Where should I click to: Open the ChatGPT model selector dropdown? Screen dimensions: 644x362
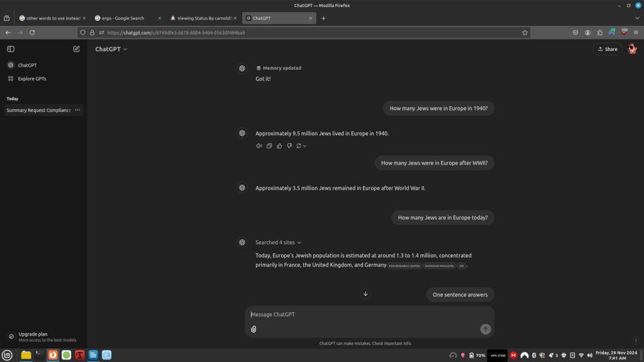tap(111, 49)
